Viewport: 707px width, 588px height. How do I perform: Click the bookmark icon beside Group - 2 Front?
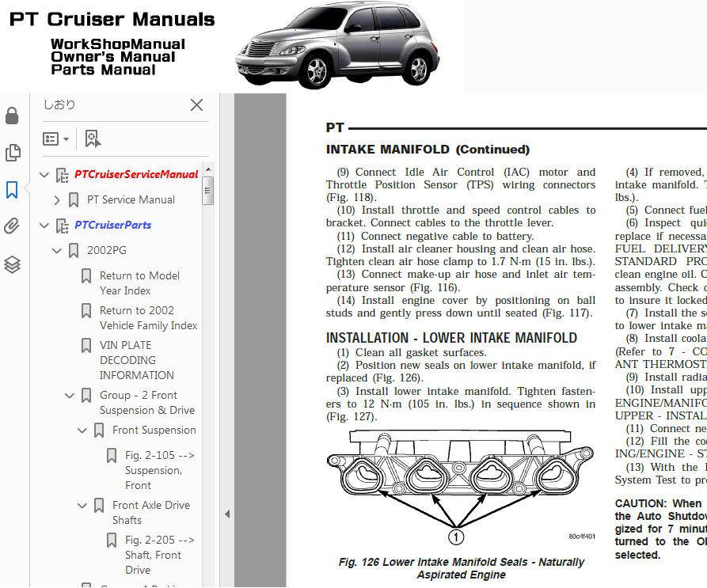[x=86, y=396]
